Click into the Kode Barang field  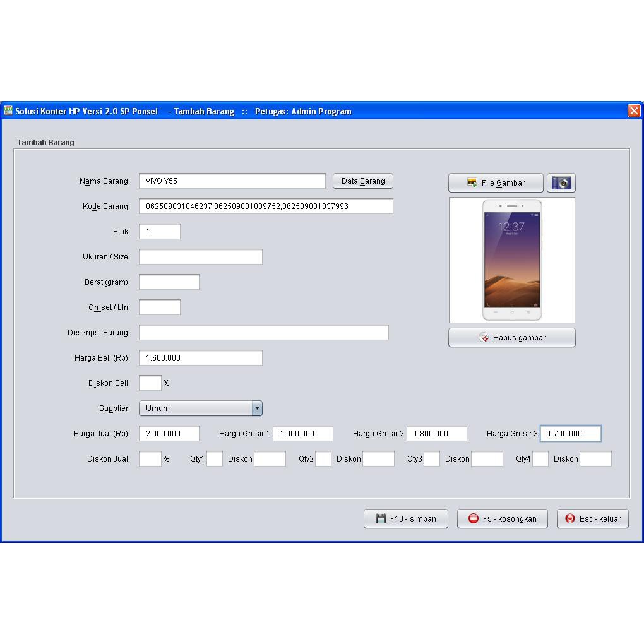point(266,206)
